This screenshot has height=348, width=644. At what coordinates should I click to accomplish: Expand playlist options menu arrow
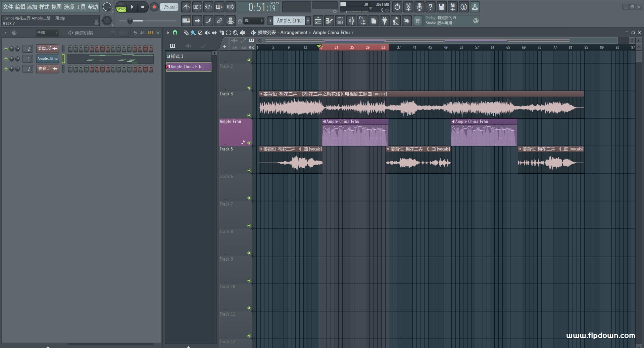click(168, 33)
